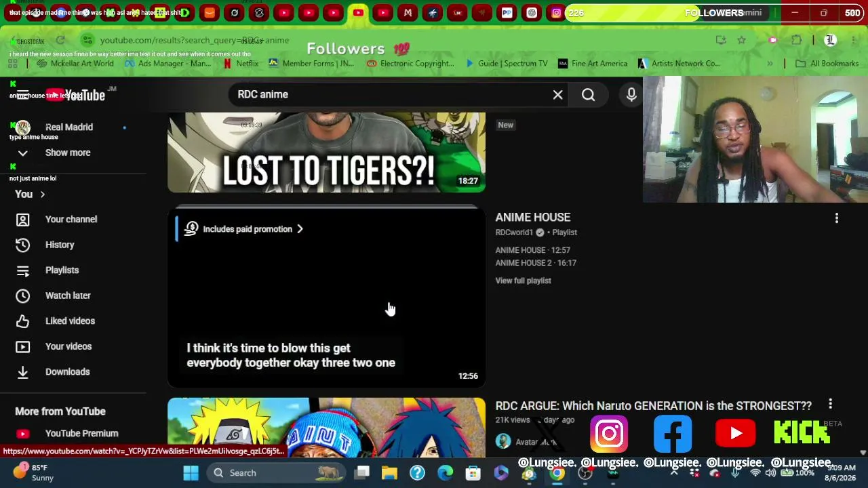Select the active YouTube results tab
This screenshot has height=488, width=868.
pyautogui.click(x=358, y=13)
